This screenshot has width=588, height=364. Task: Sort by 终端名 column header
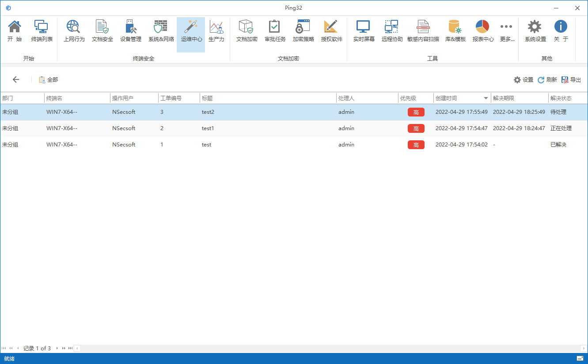pos(77,98)
